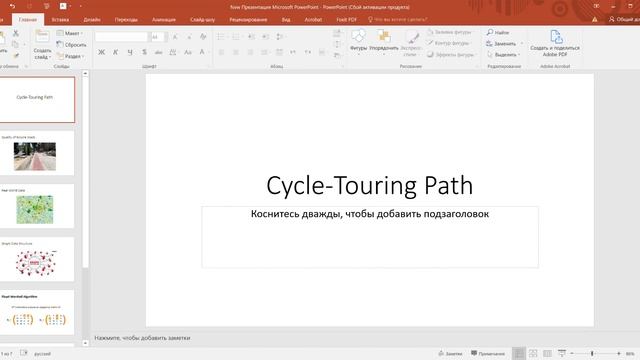
Task: Toggle strikethrough abc formatting
Action: [158, 52]
